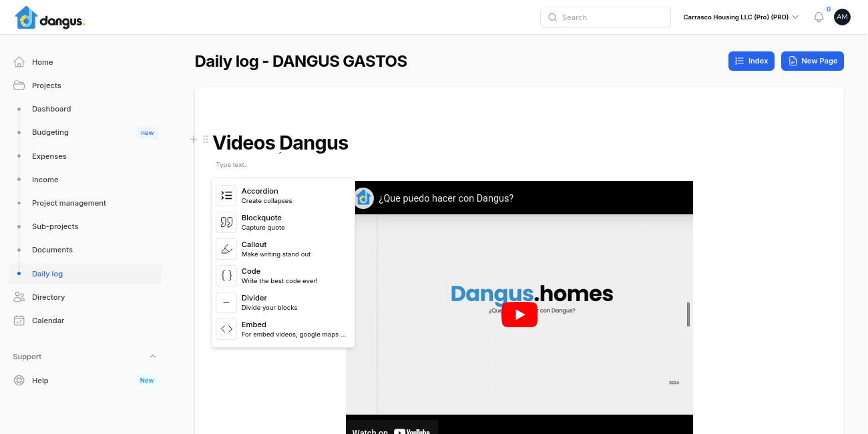The image size is (868, 434).
Task: Click the Calendar icon in sidebar
Action: point(19,320)
